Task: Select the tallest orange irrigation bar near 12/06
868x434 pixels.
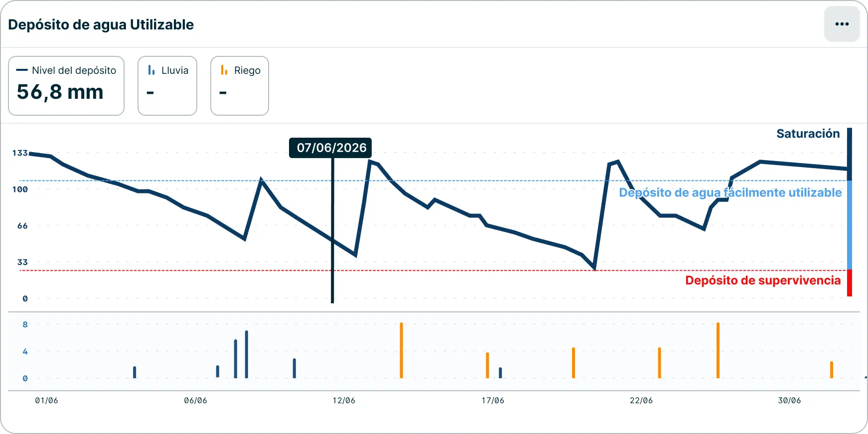Action: pos(401,350)
